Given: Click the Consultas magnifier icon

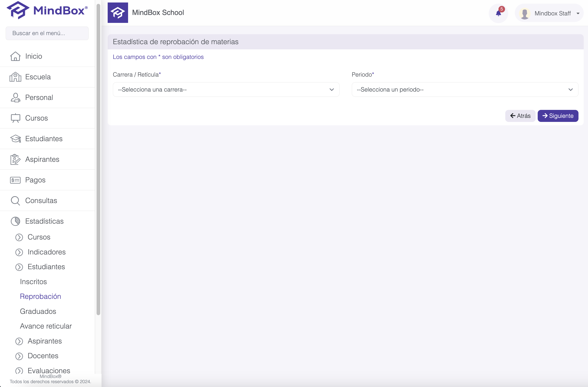Looking at the screenshot, I should pyautogui.click(x=15, y=201).
